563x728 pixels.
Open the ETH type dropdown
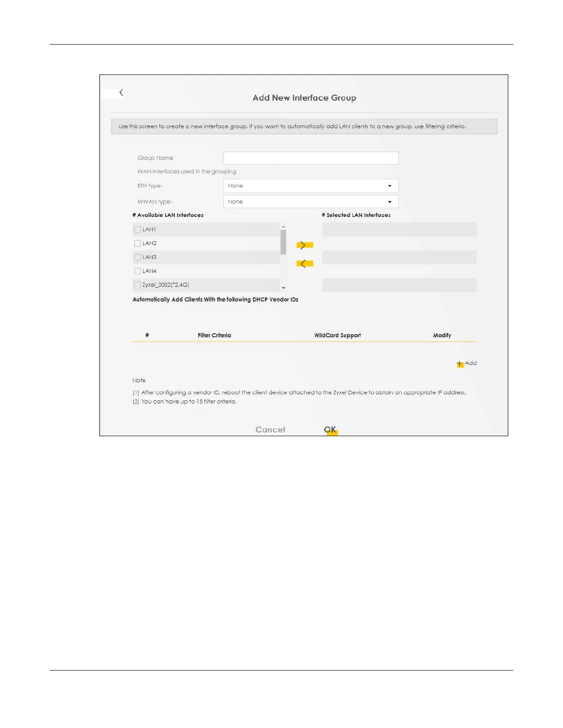click(311, 186)
